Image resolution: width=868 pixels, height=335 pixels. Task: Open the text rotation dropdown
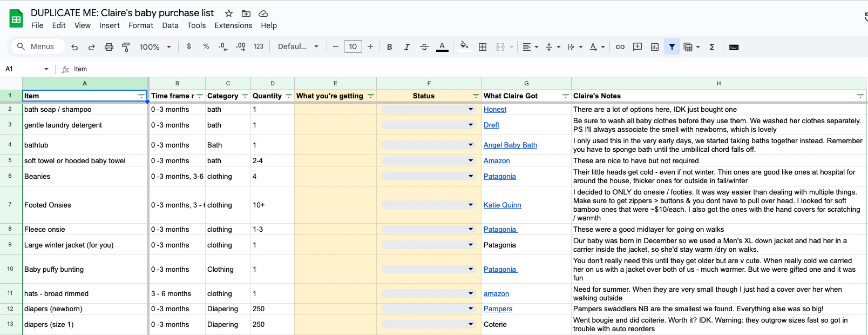pos(597,47)
